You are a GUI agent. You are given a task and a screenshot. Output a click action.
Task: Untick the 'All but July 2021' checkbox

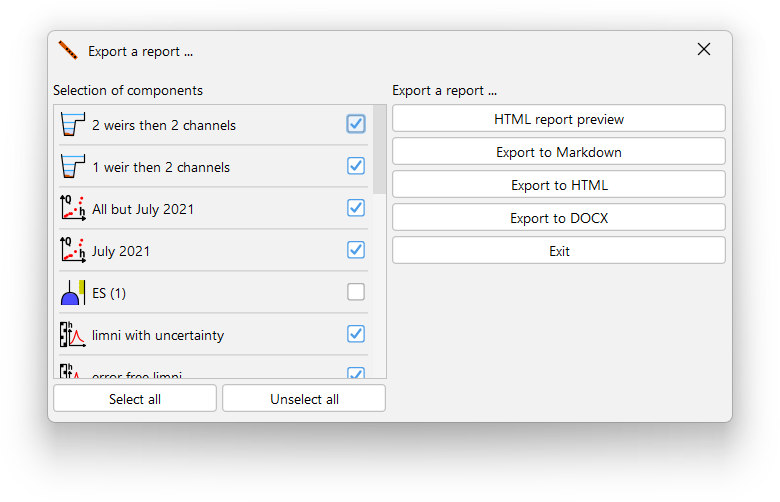pyautogui.click(x=356, y=208)
